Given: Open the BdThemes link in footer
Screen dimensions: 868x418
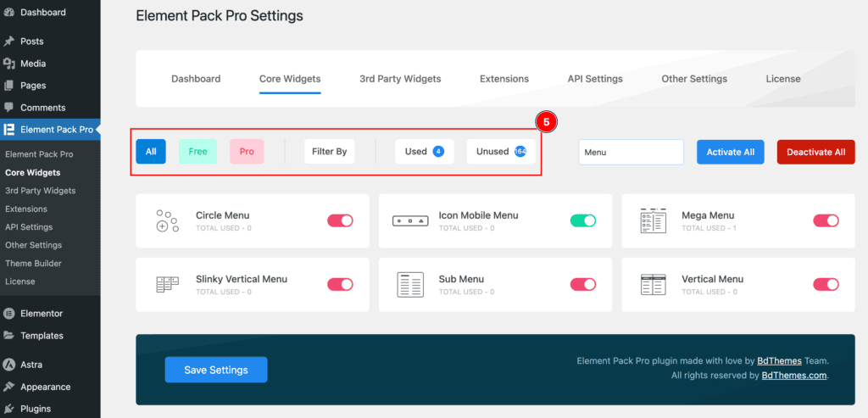Looking at the screenshot, I should (x=780, y=361).
